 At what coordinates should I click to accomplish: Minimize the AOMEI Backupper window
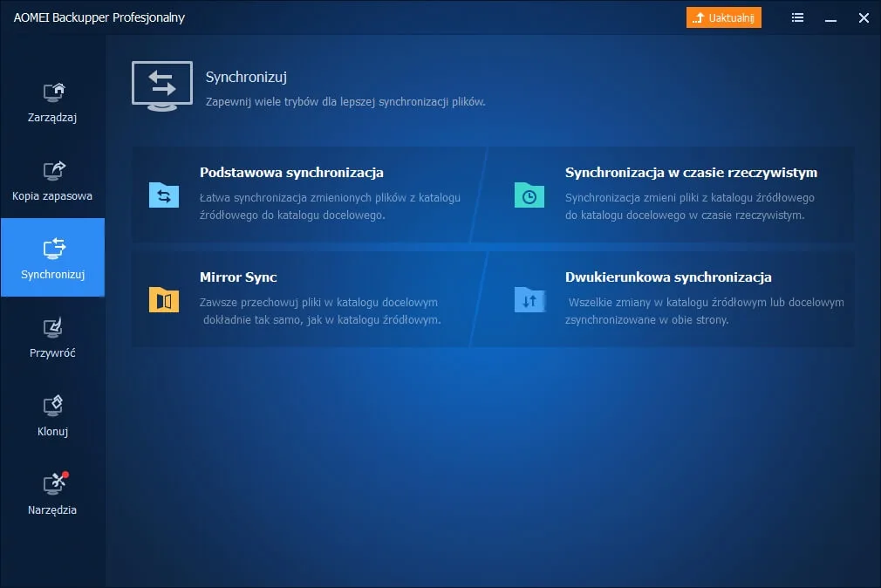click(831, 17)
